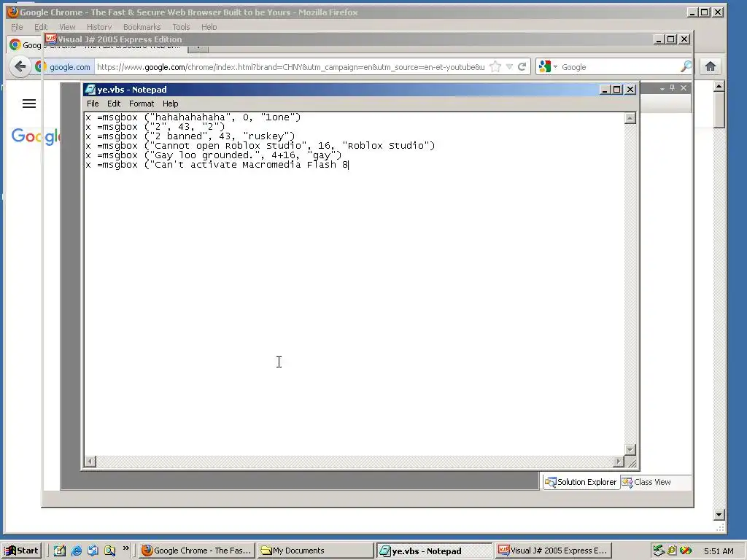Switch to the Class View tab
Viewport: 747px width, 560px height.
click(x=646, y=482)
